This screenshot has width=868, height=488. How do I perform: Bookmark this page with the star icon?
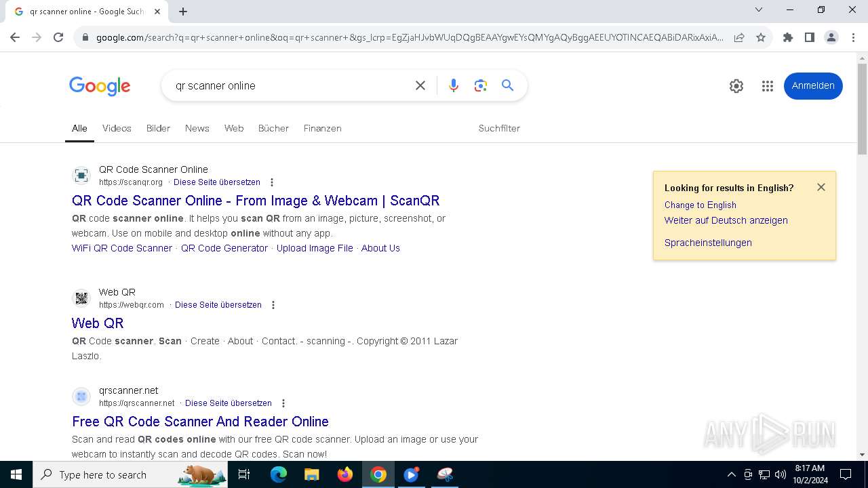[761, 37]
